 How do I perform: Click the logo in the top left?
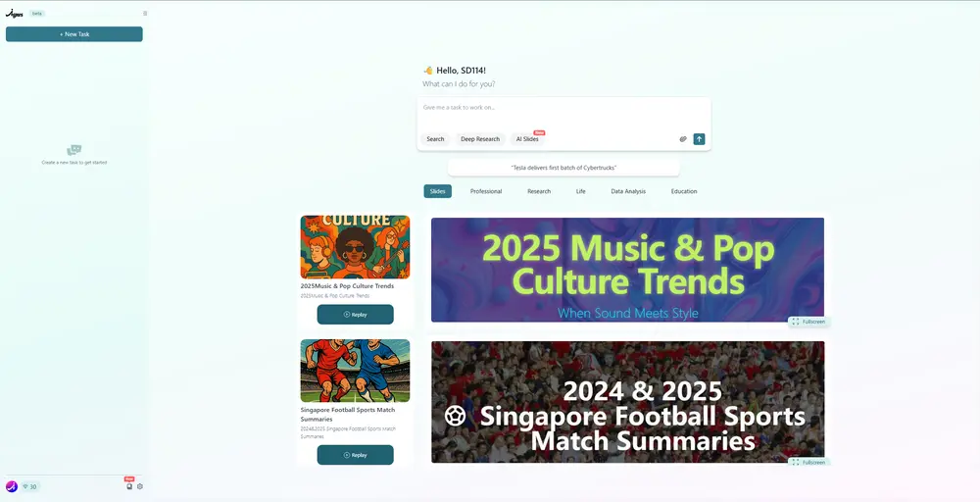point(15,13)
